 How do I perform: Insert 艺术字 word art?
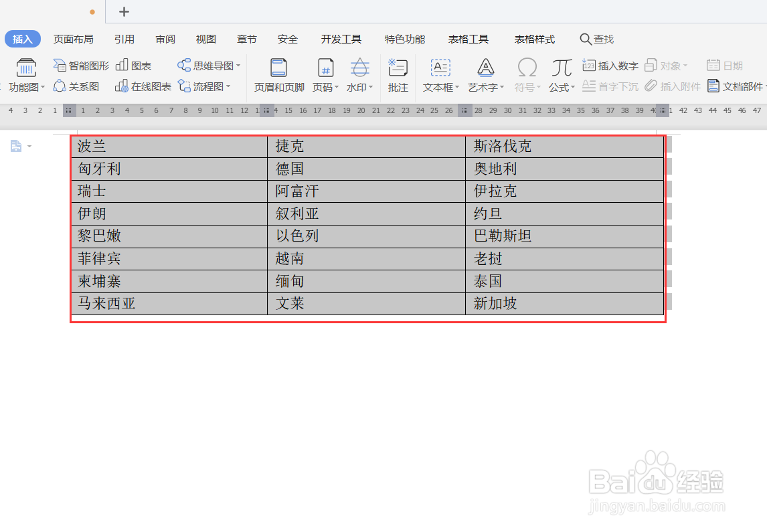point(485,76)
